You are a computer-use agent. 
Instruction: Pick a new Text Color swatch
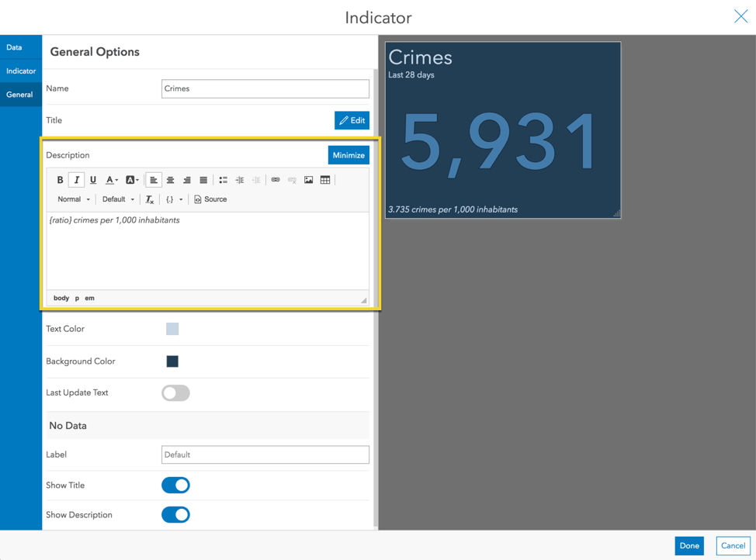coord(172,329)
